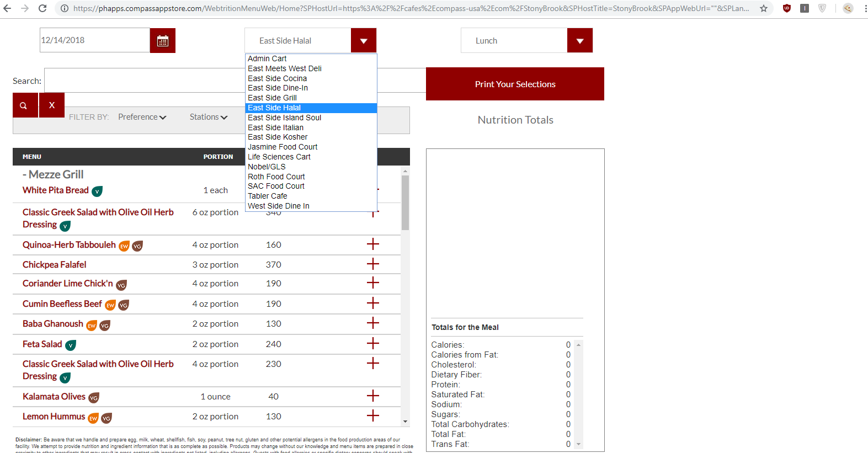868x453 pixels.
Task: Choose Jasmine Food Court option
Action: pyautogui.click(x=311, y=147)
